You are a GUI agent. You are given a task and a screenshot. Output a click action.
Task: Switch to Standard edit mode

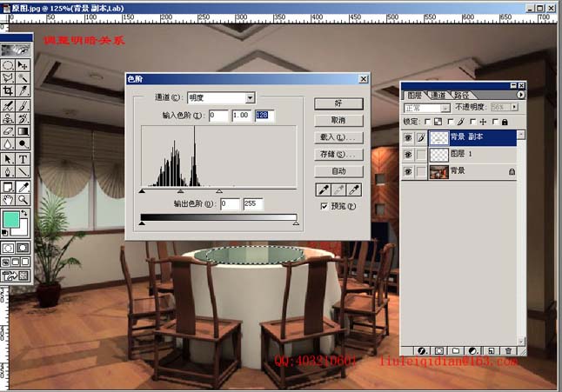tap(8, 248)
